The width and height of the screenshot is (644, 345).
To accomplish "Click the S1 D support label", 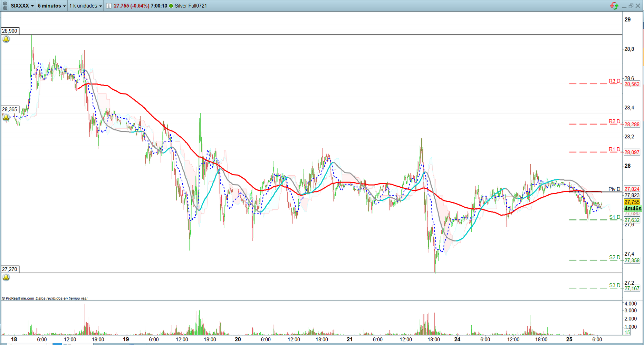I will point(614,217).
